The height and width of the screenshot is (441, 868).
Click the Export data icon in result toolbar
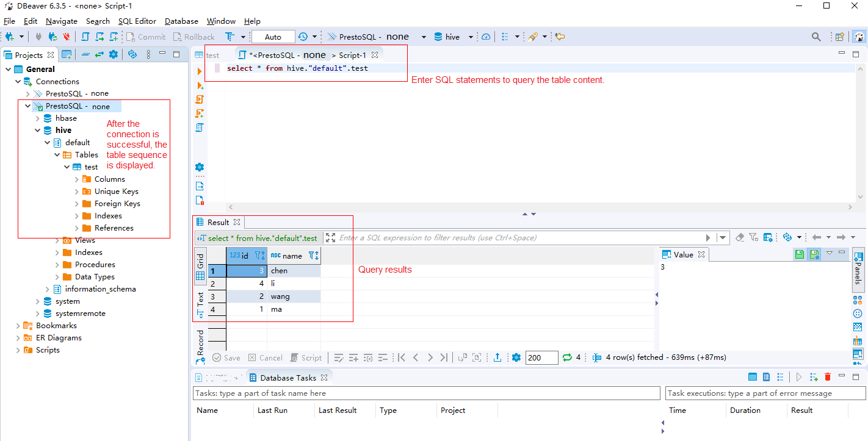pos(497,357)
